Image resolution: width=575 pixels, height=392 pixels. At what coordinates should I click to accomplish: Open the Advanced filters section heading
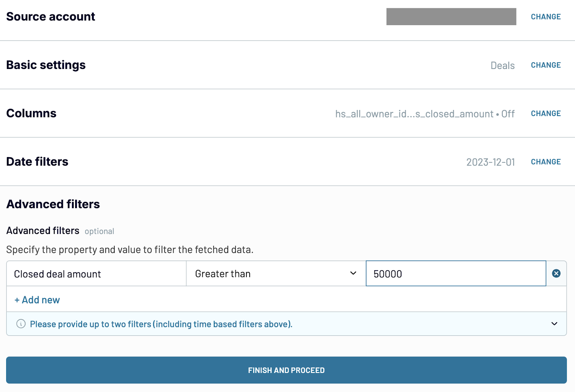(x=53, y=204)
